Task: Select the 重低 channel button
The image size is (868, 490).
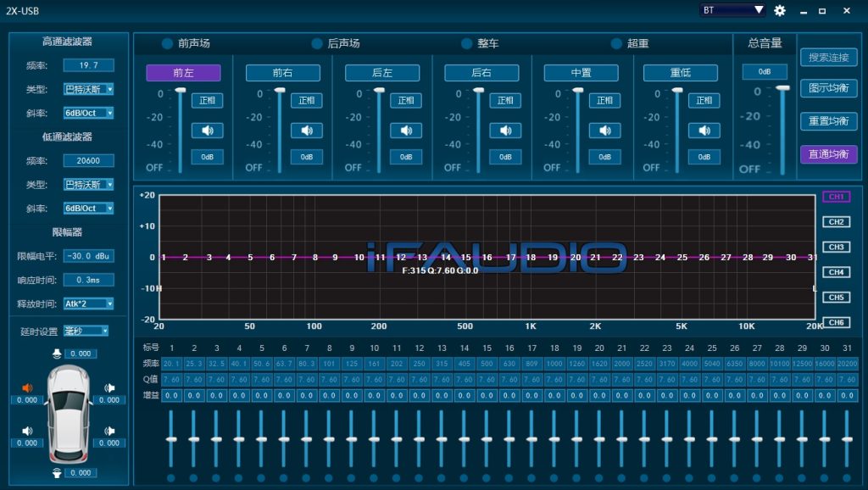Action: [x=681, y=73]
